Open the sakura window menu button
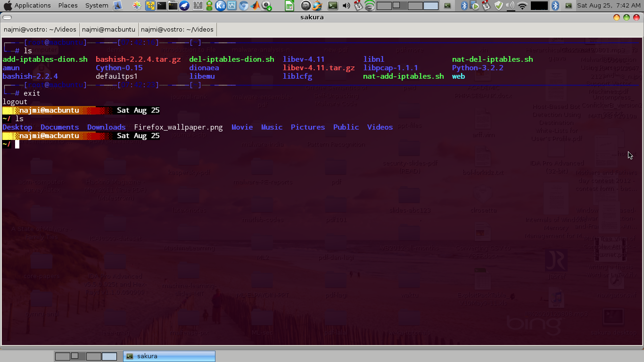Image resolution: width=644 pixels, height=362 pixels. tap(7, 17)
